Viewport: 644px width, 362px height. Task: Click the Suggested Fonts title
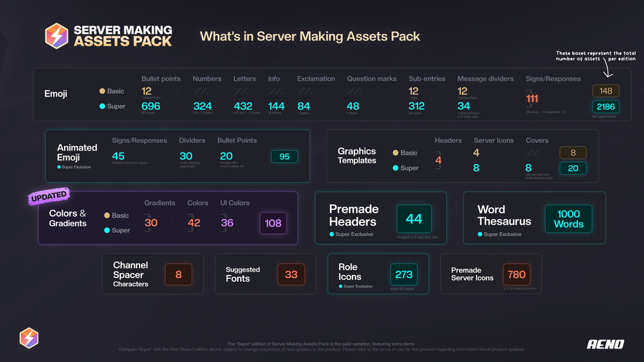243,274
